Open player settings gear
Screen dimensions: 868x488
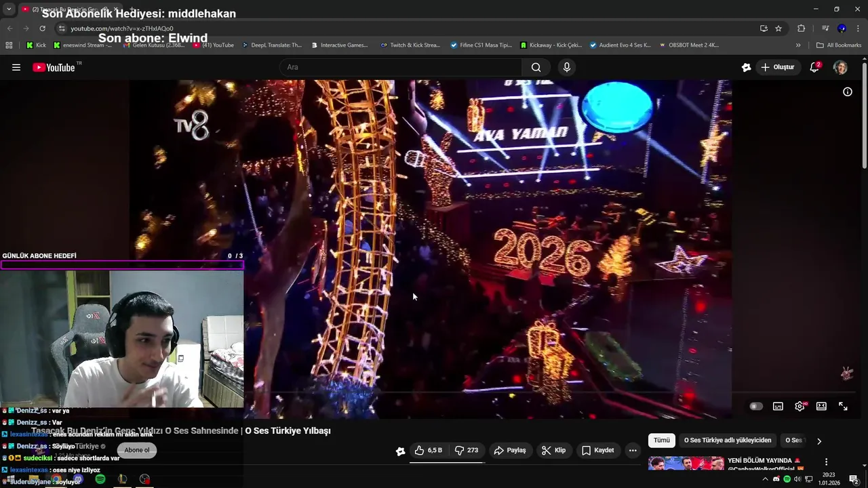(x=800, y=406)
